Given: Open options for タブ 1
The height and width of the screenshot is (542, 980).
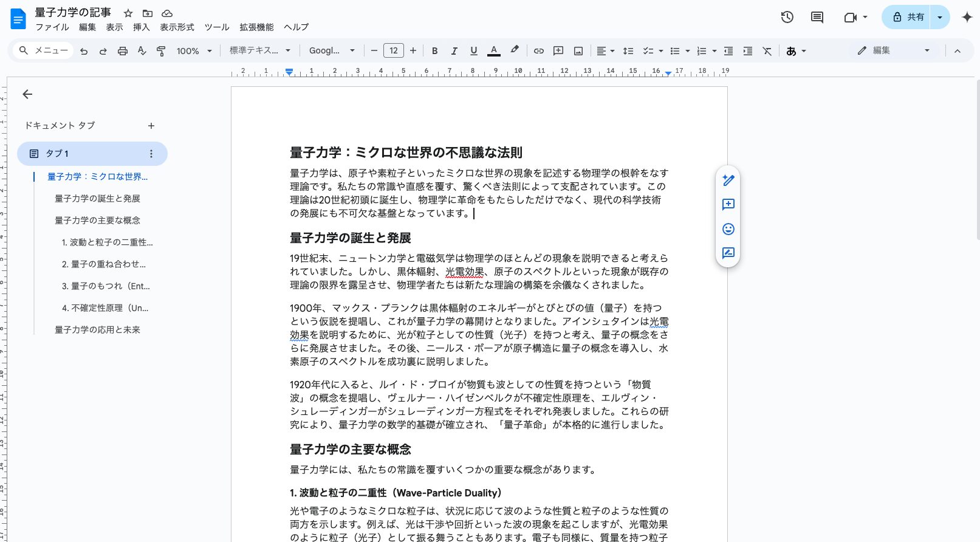Looking at the screenshot, I should (x=151, y=154).
